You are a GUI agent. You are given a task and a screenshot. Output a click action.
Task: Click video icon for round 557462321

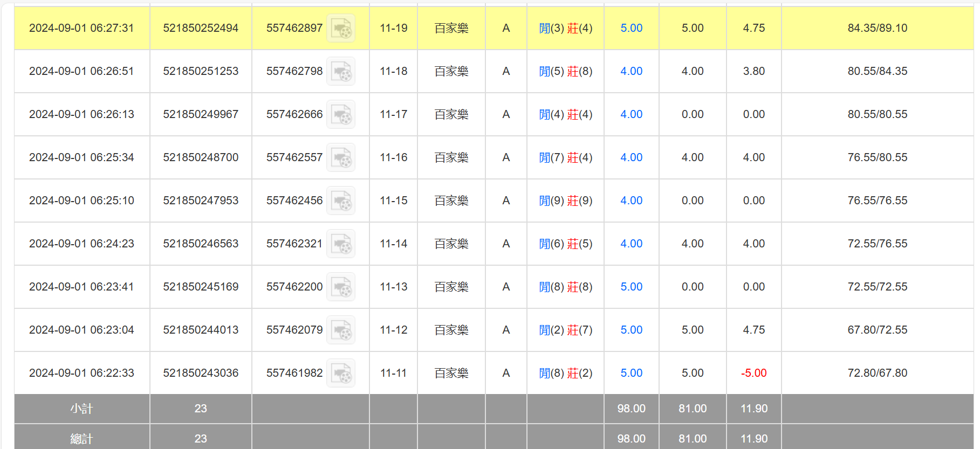click(341, 244)
